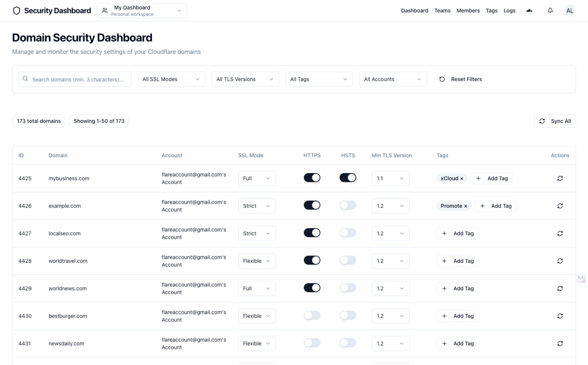Focus the Search domains input field
The image size is (588, 365).
tap(78, 80)
